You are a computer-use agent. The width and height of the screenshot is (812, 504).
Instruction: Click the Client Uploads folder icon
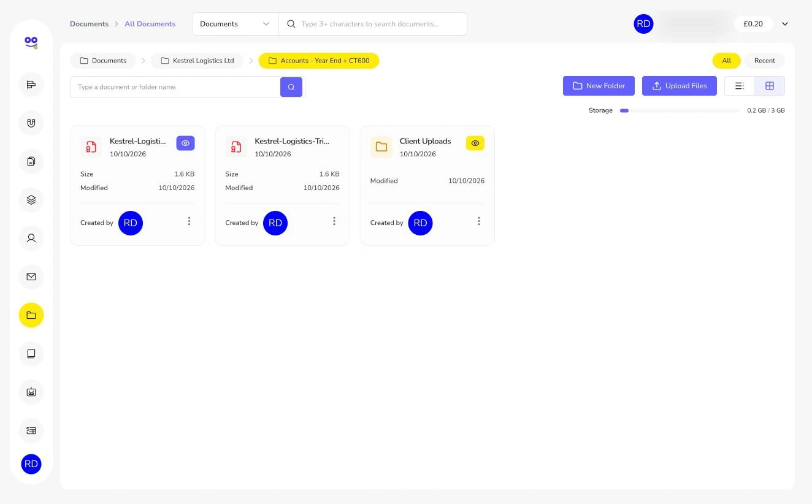coord(381,147)
